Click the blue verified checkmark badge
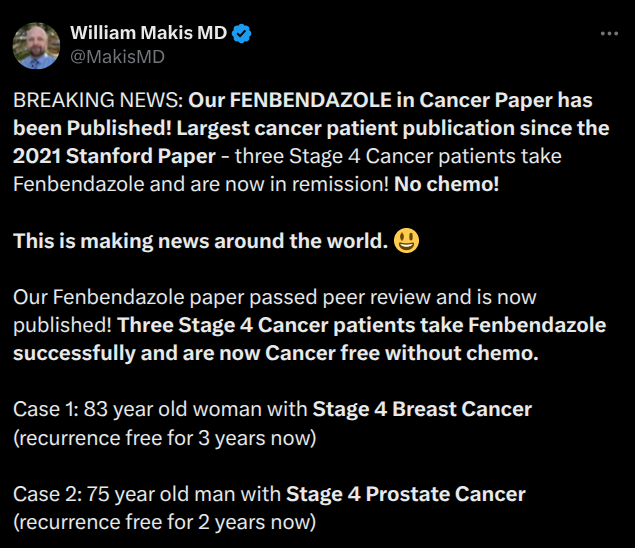The height and width of the screenshot is (548, 635). pos(242,34)
